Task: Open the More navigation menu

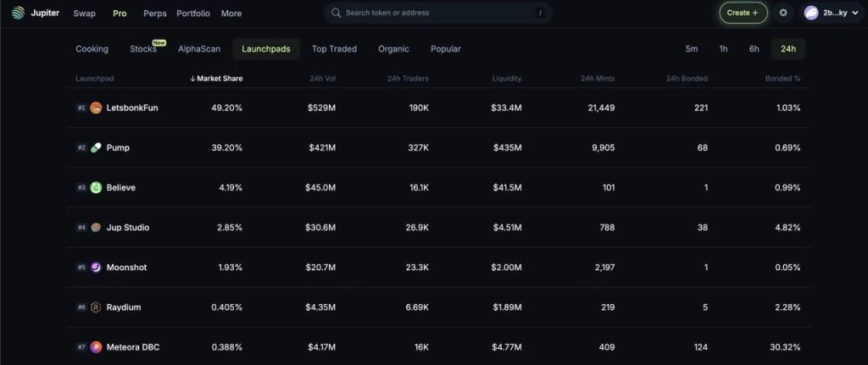Action: coord(231,14)
